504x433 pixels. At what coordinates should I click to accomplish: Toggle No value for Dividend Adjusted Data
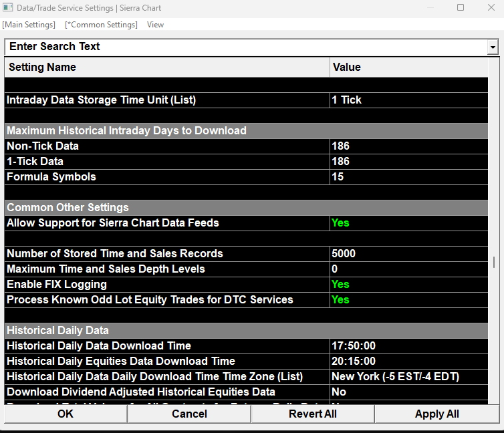pos(409,392)
